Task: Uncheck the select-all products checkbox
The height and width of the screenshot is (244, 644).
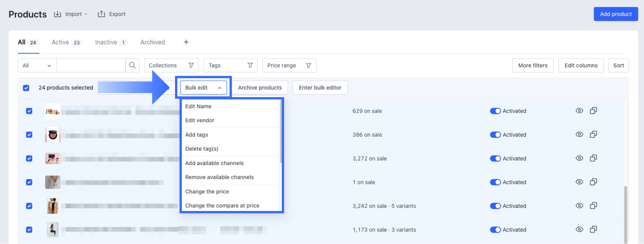Action: (26, 88)
